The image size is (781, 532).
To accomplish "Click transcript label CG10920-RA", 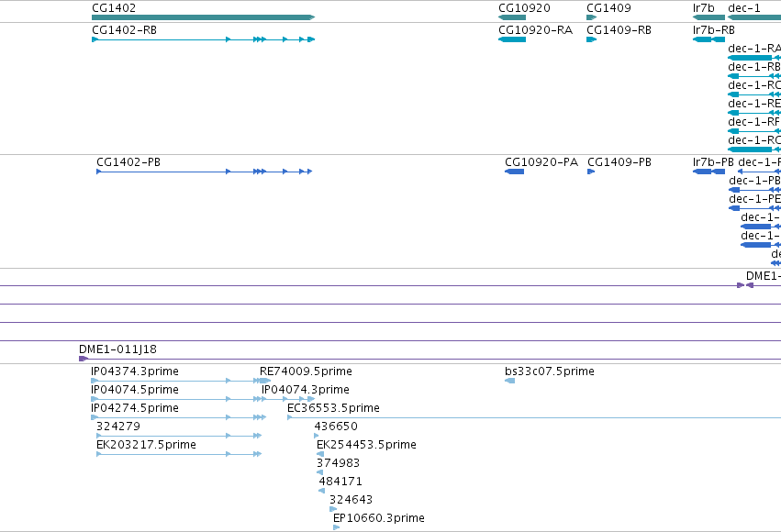I will [x=535, y=30].
